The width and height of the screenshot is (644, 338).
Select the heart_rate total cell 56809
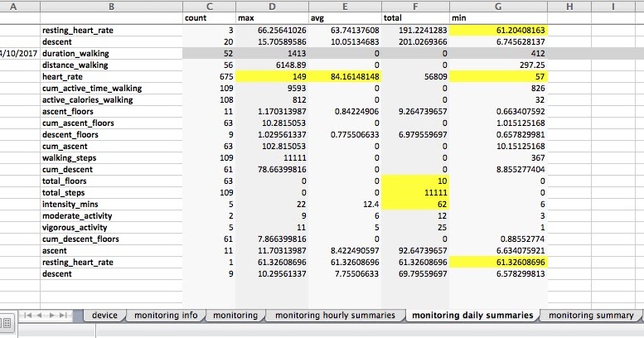(415, 76)
